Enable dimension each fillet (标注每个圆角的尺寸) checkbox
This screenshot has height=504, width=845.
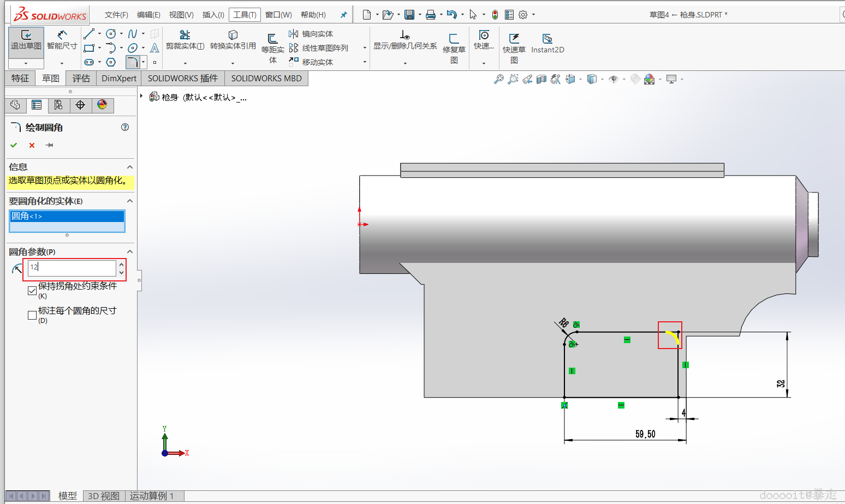click(32, 315)
